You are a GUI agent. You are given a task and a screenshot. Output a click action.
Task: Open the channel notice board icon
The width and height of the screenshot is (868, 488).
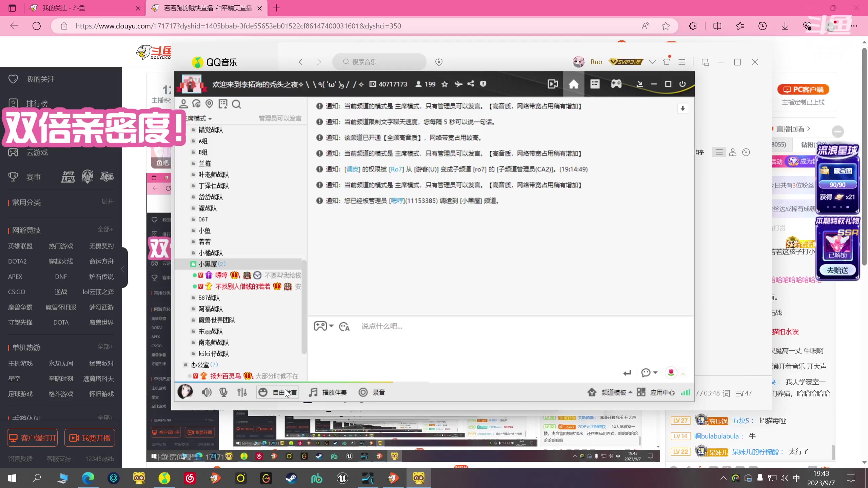223,104
